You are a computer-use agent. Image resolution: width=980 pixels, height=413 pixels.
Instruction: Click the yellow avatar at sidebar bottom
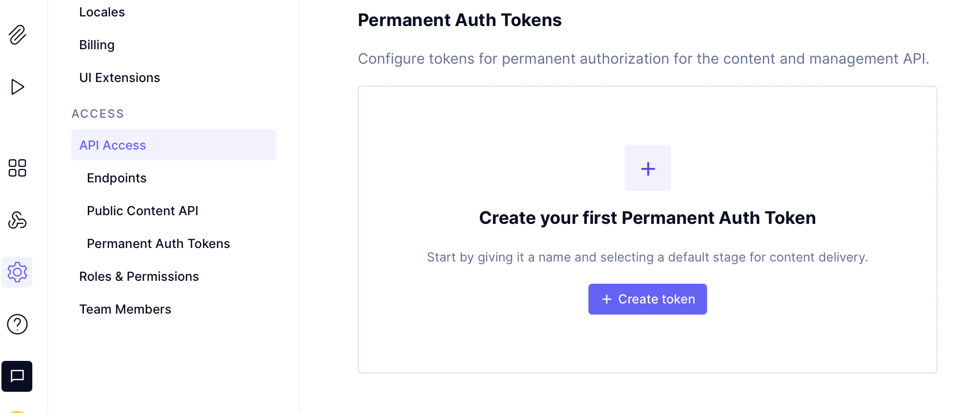[x=17, y=410]
